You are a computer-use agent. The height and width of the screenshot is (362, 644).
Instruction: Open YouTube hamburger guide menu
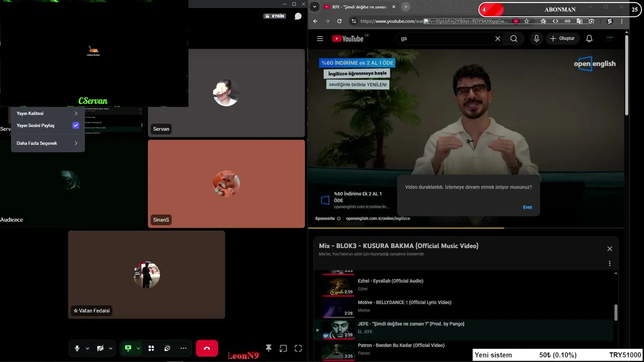(320, 39)
